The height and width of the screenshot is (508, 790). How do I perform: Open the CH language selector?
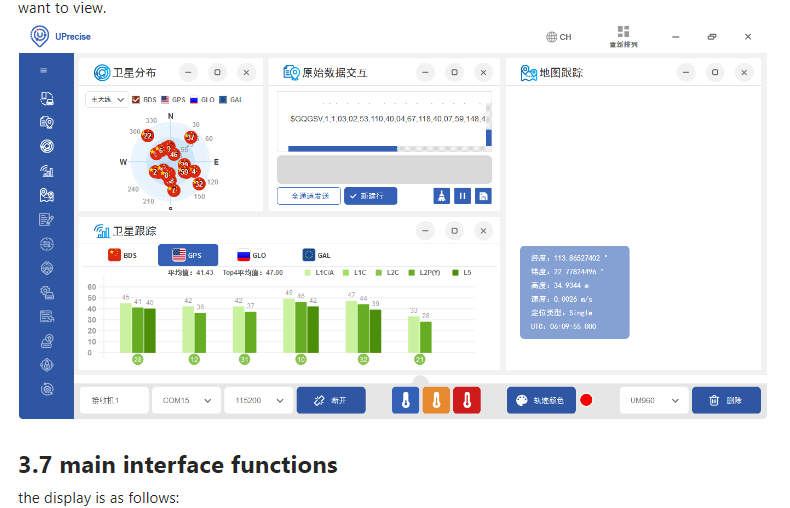pyautogui.click(x=558, y=37)
